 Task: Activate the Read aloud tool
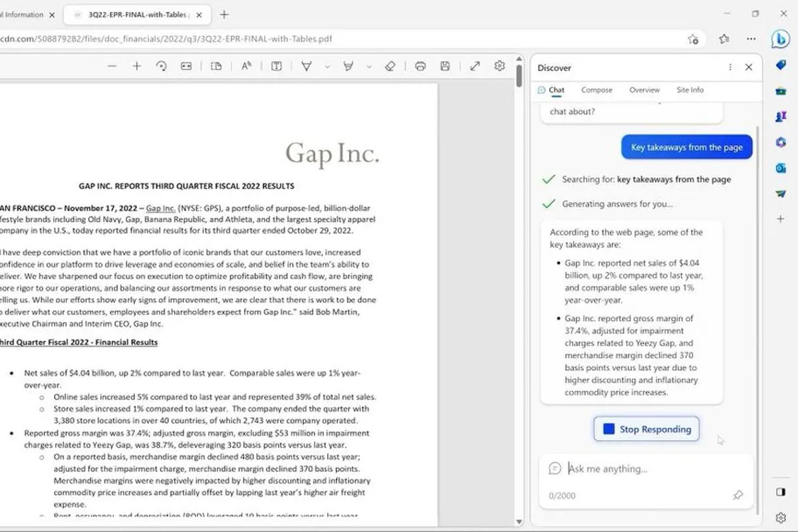(246, 66)
